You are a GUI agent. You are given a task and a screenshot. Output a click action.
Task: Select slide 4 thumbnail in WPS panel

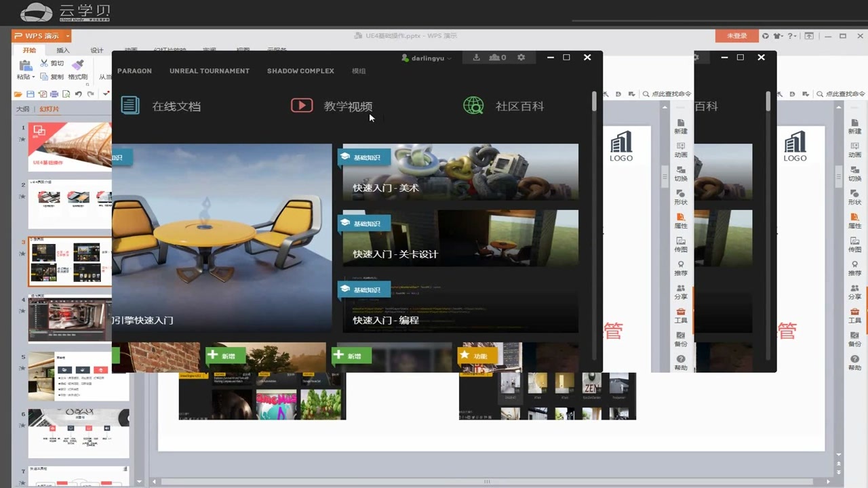70,319
